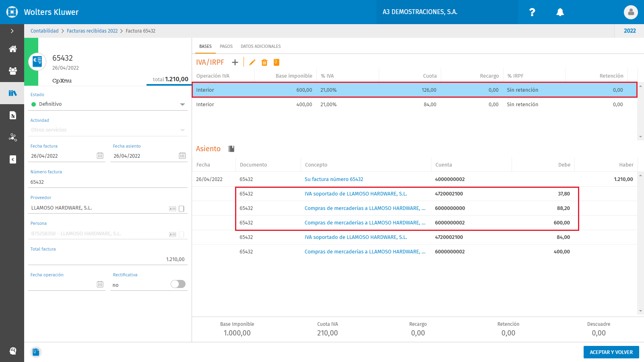Delete the selected IVA line with trash
Image resolution: width=644 pixels, height=362 pixels.
(x=264, y=62)
